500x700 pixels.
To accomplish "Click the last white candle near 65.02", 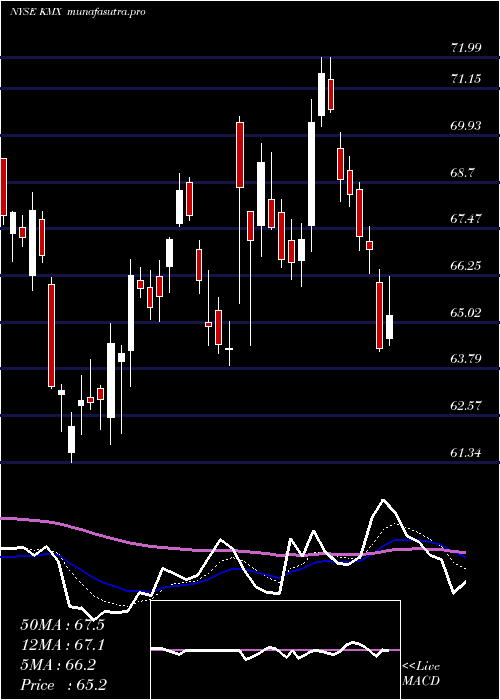I will [389, 327].
